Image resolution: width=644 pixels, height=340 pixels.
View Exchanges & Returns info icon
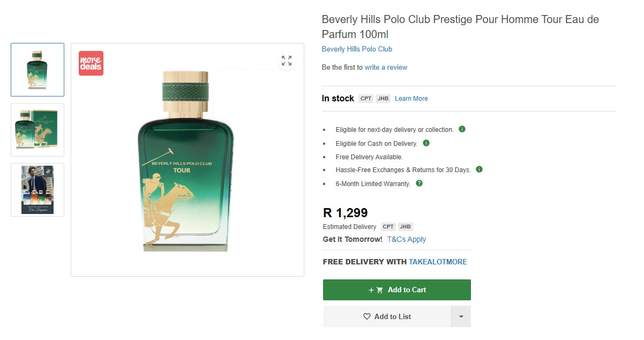tap(479, 169)
